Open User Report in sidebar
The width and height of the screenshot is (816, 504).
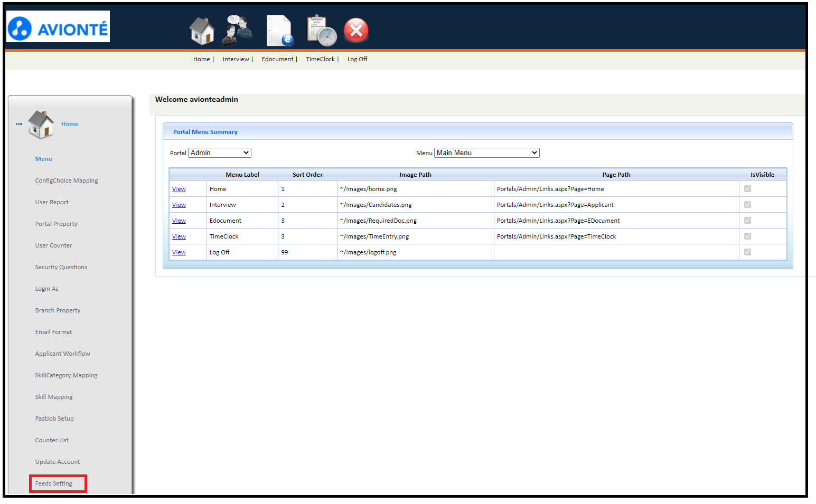(52, 202)
